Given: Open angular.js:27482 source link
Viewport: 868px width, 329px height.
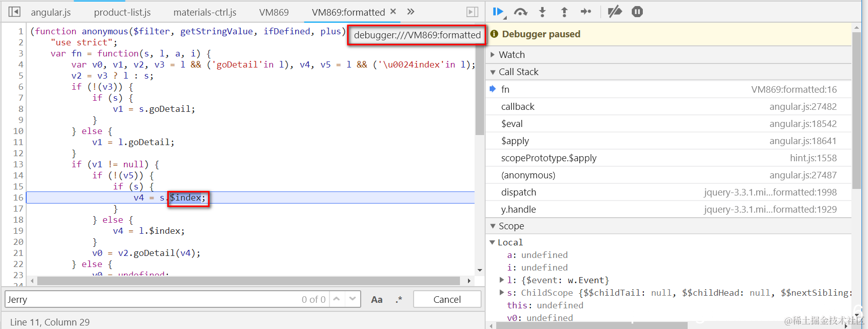Looking at the screenshot, I should [x=803, y=106].
